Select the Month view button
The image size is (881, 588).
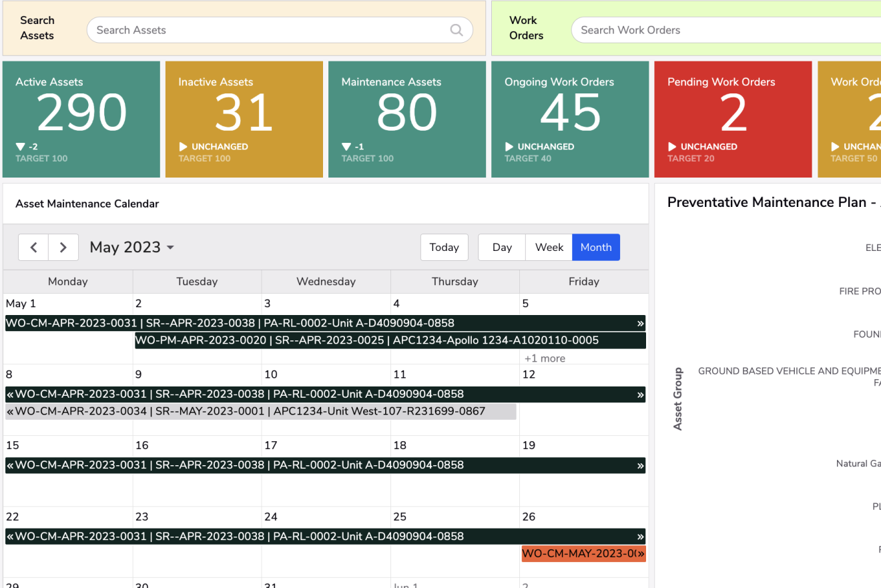(x=596, y=248)
